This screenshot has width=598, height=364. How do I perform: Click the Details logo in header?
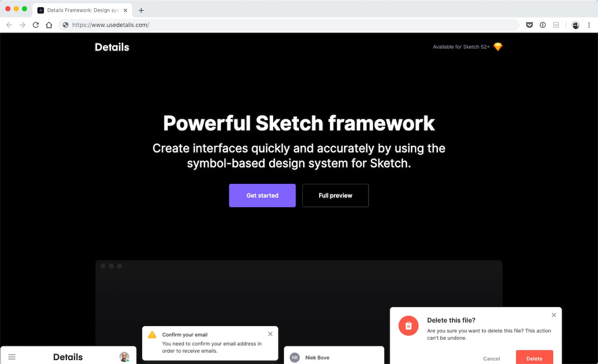[x=112, y=47]
